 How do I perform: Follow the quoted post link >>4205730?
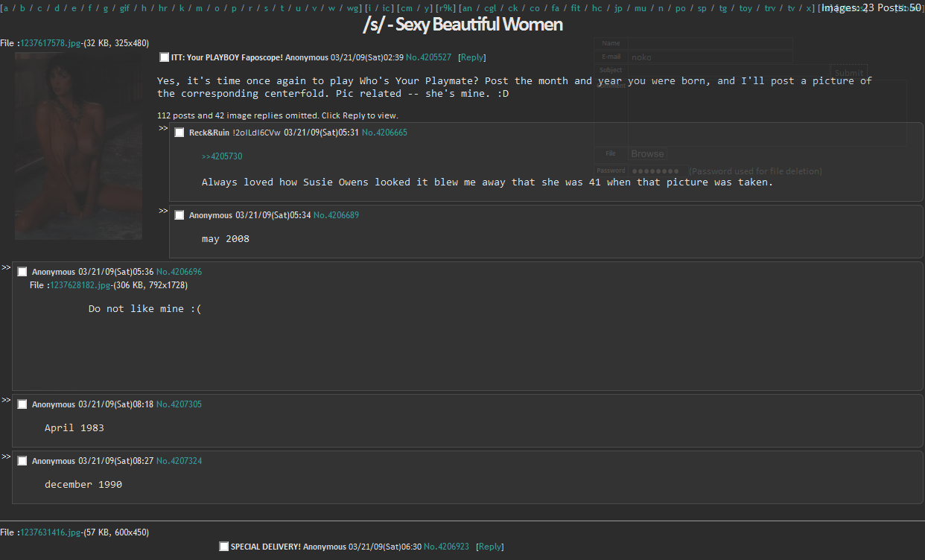pos(222,156)
